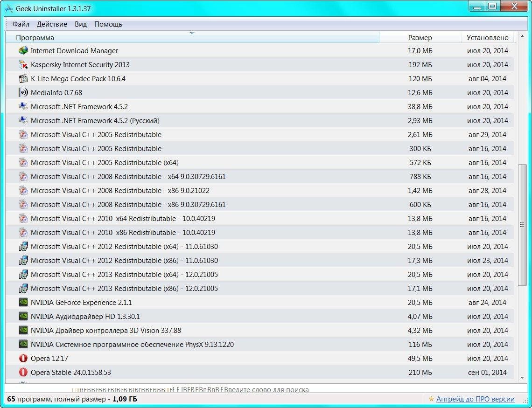Click the Visual C++ 2010 x64 Redistributable icon
This screenshot has width=532, height=408.
tap(23, 218)
